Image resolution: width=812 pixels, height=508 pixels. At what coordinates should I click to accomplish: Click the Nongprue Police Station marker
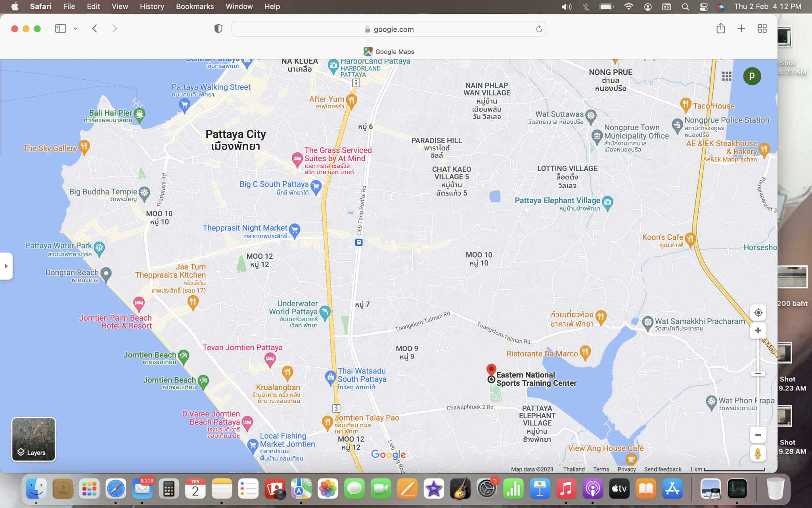click(677, 125)
